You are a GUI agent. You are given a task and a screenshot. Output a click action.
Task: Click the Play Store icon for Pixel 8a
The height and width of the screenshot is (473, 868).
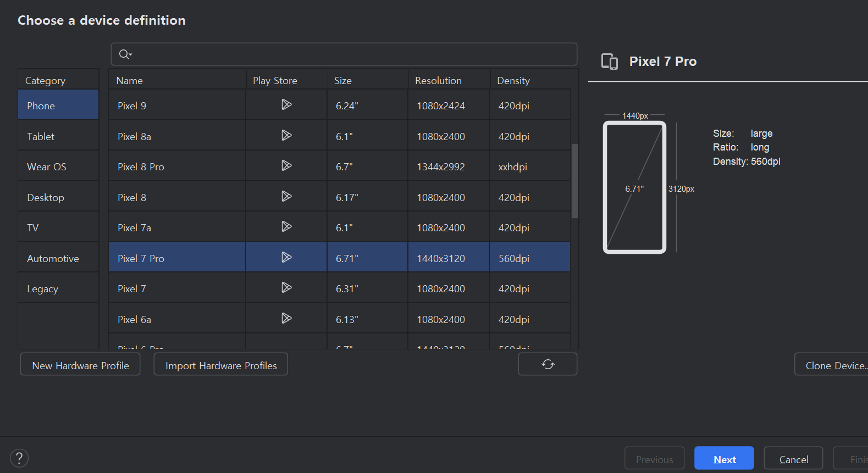pyautogui.click(x=286, y=135)
